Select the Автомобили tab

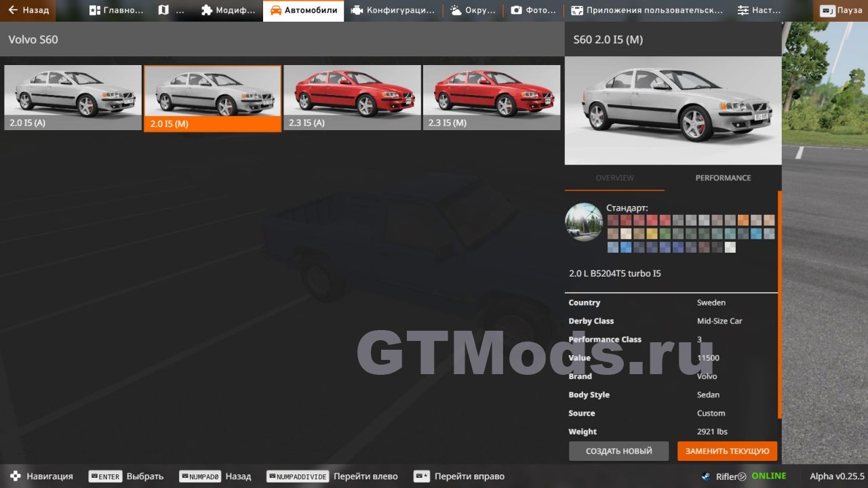pyautogui.click(x=303, y=10)
